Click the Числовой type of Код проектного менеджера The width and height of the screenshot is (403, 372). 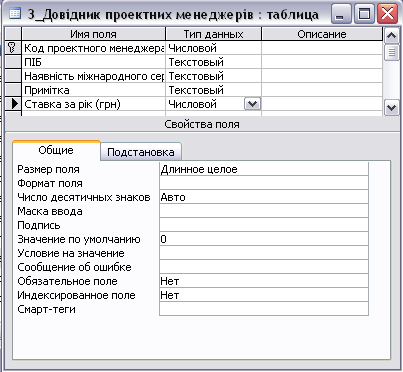[213, 48]
